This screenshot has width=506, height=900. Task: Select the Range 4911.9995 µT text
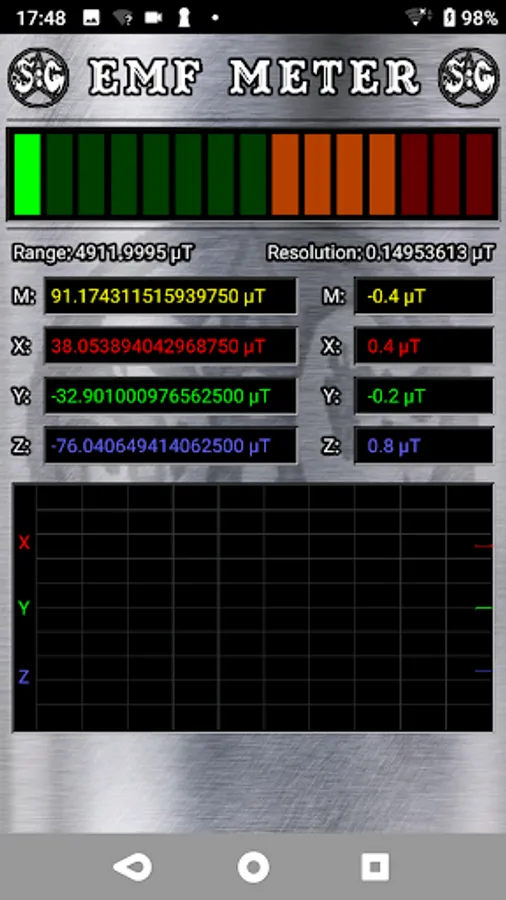pyautogui.click(x=103, y=252)
